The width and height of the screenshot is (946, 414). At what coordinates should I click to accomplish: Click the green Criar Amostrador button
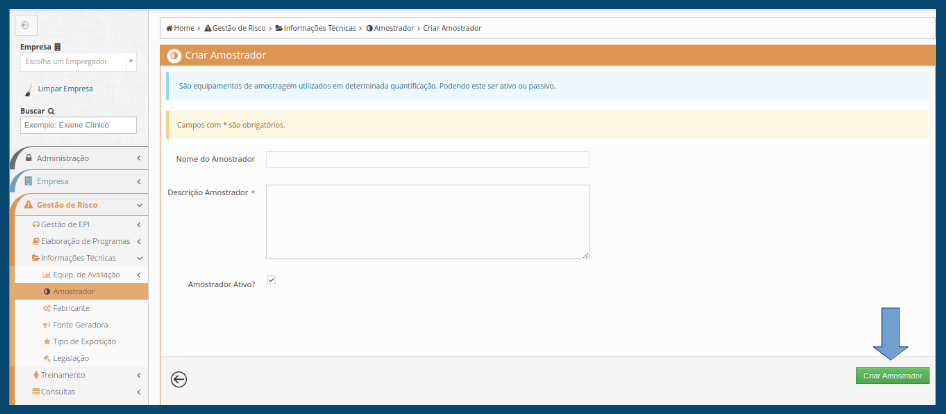tap(892, 375)
